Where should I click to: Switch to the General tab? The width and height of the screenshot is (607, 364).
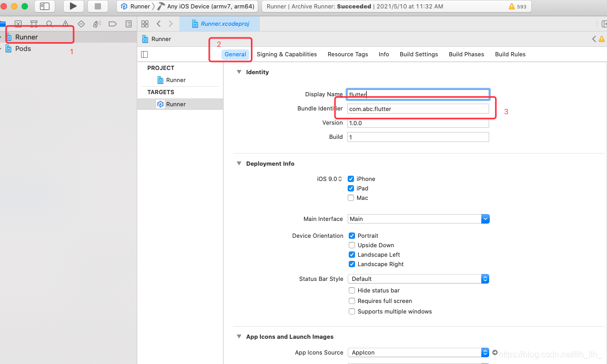tap(235, 55)
